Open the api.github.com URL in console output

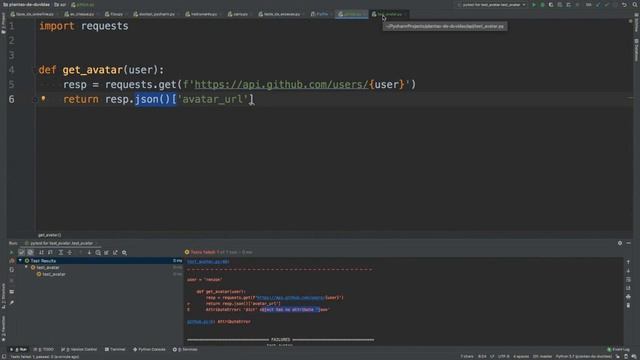291,298
